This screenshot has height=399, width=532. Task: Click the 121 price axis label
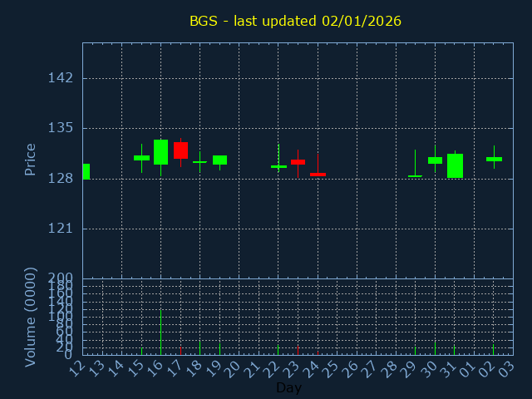(60, 229)
